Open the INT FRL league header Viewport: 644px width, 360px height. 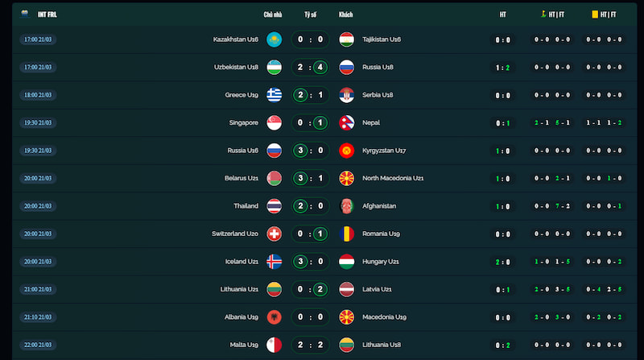pos(47,14)
